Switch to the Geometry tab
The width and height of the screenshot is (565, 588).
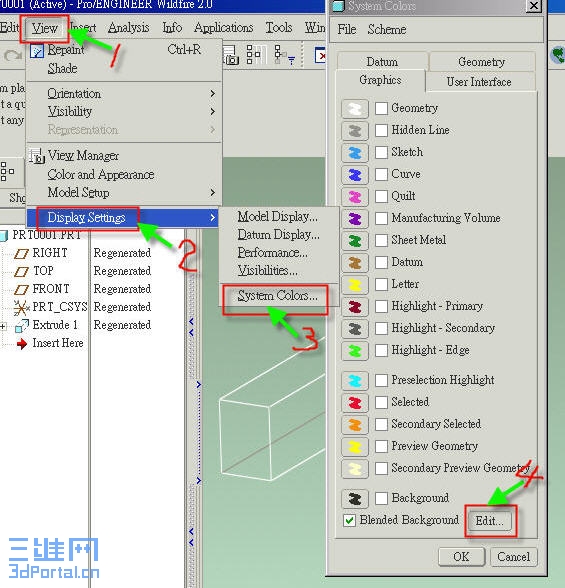[x=481, y=62]
